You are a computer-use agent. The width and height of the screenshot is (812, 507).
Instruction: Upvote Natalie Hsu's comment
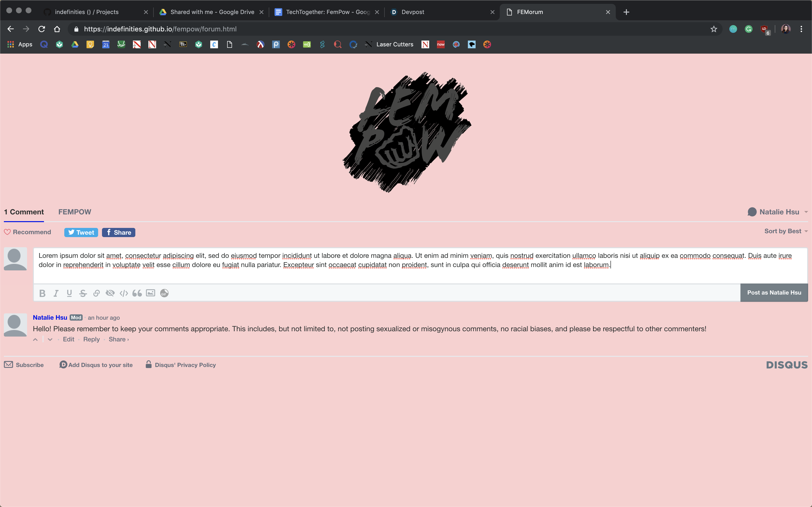point(35,339)
